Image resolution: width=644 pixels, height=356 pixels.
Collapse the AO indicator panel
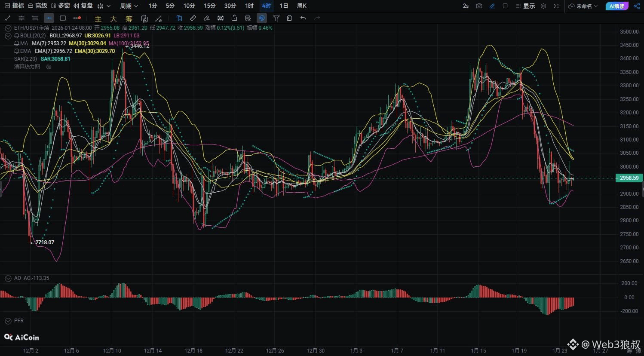[8, 278]
